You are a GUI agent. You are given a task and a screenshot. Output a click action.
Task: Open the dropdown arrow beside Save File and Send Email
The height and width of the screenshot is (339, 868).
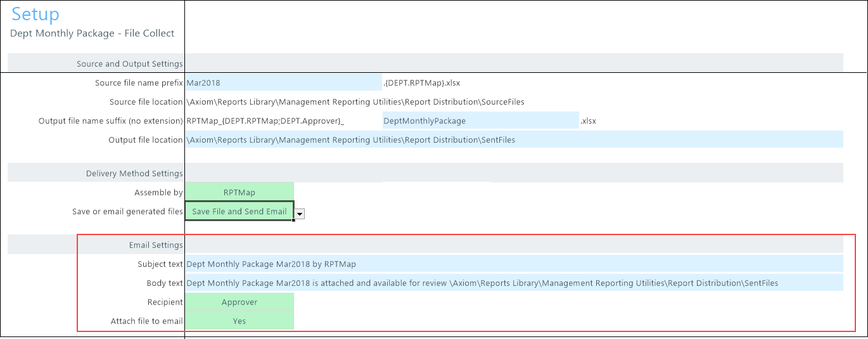click(x=300, y=214)
